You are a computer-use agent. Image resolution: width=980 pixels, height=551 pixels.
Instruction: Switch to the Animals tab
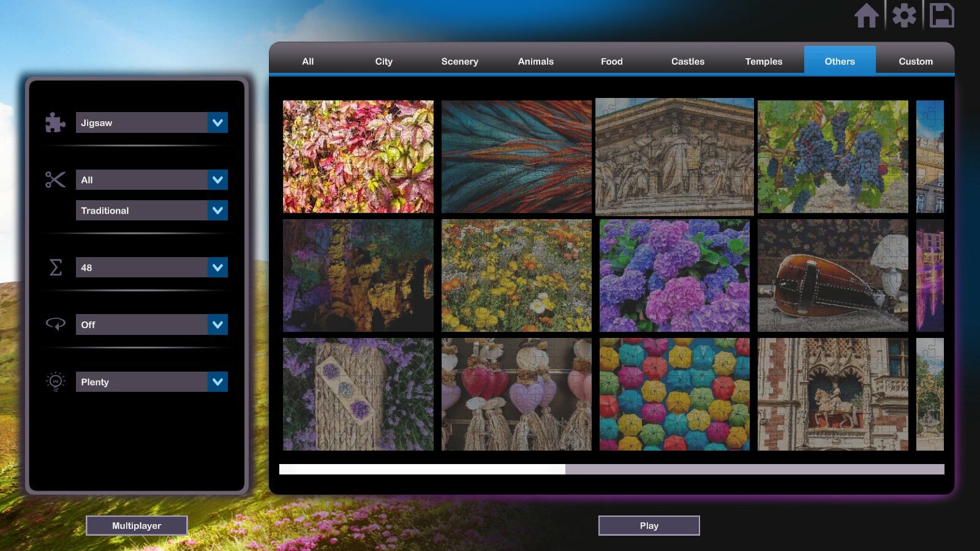pos(535,61)
